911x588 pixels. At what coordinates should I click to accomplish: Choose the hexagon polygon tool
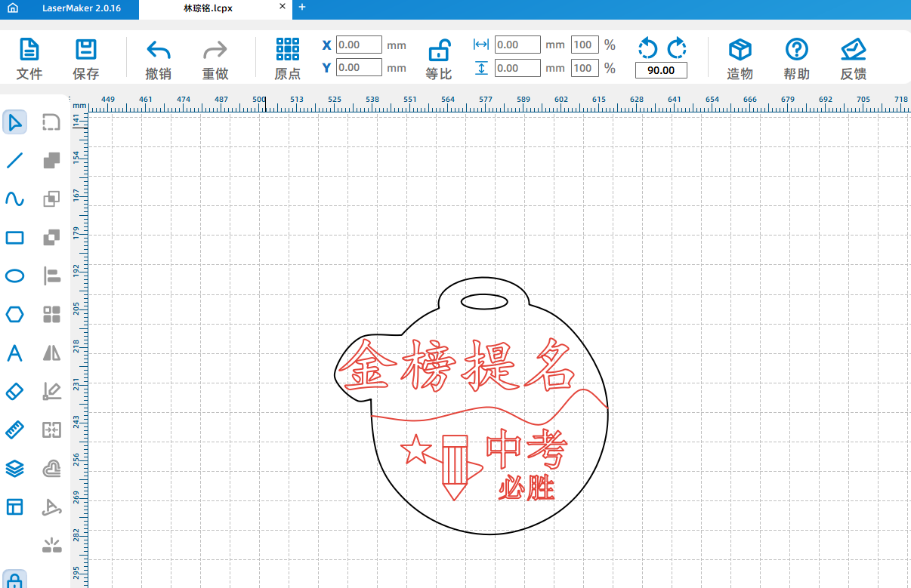point(15,314)
